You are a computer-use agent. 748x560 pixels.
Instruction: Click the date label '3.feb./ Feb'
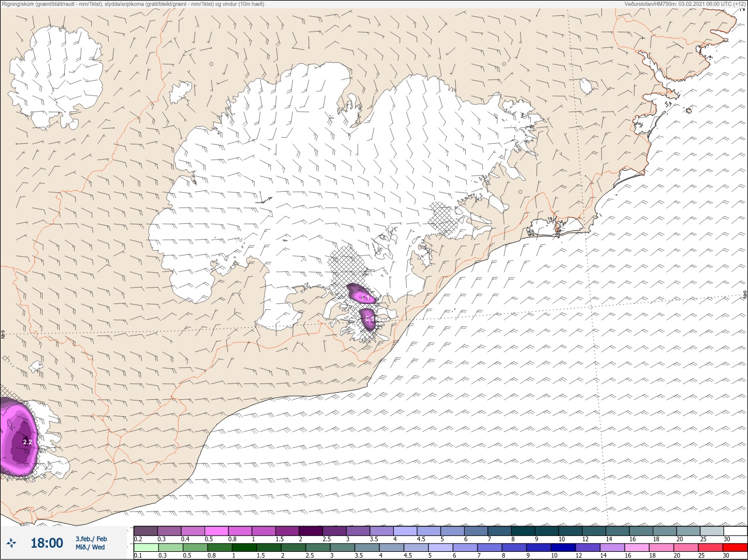point(91,539)
